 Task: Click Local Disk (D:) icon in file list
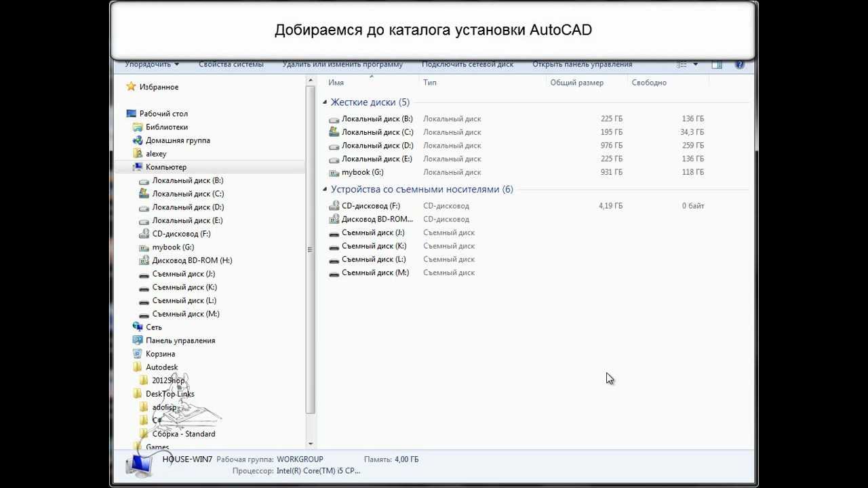pyautogui.click(x=334, y=146)
